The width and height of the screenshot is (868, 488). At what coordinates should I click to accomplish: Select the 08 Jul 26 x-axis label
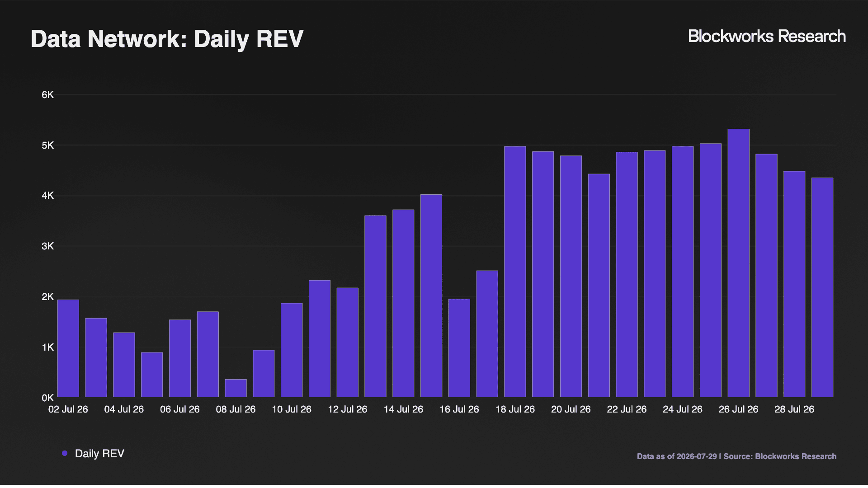(236, 409)
